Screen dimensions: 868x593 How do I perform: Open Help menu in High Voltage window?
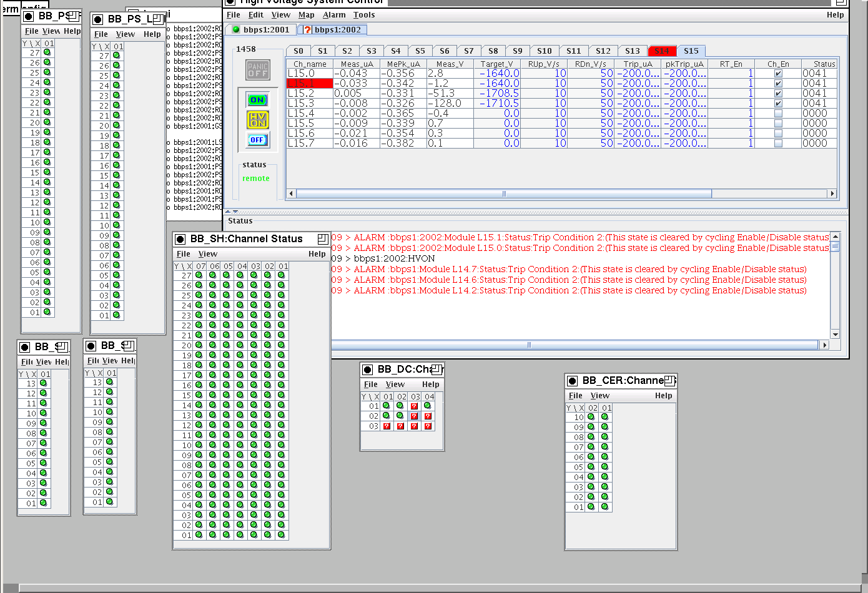coord(836,15)
